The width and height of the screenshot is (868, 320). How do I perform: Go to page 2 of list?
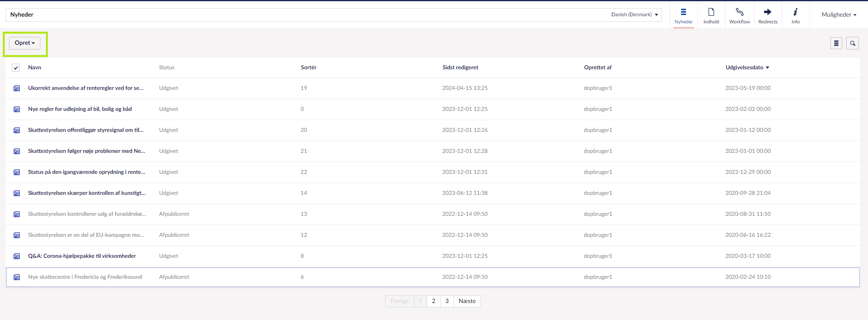click(x=433, y=301)
